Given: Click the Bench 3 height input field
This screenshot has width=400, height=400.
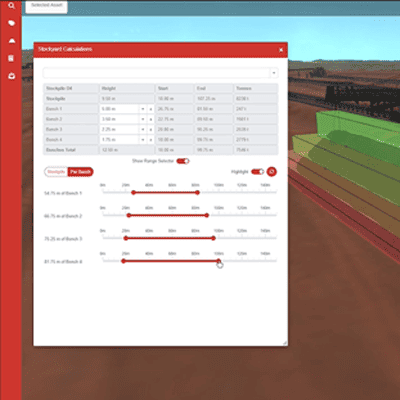Looking at the screenshot, I should pyautogui.click(x=119, y=129).
